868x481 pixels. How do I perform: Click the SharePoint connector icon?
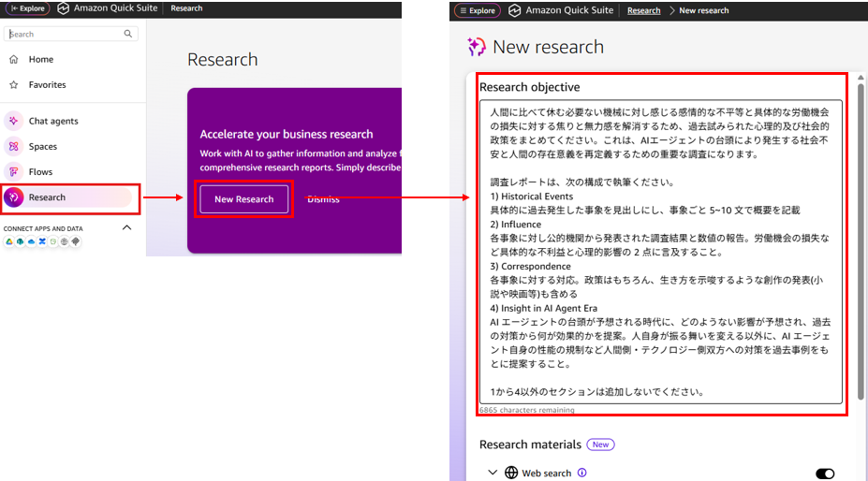tap(21, 241)
